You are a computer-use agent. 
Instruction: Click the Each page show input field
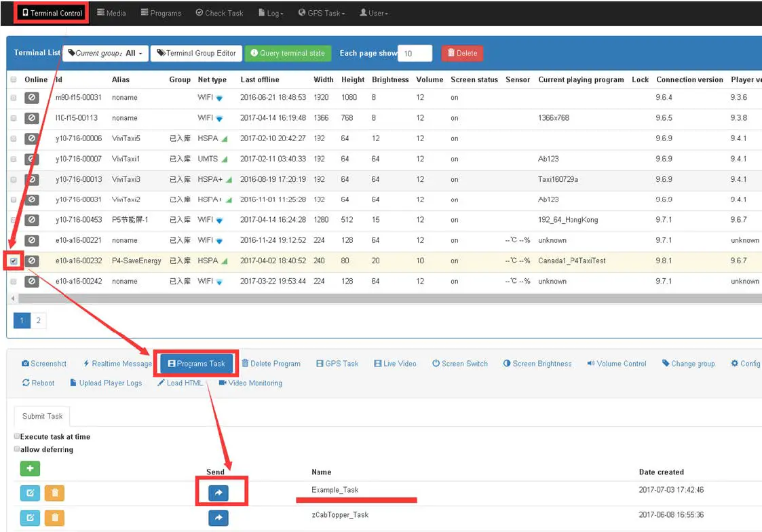[415, 53]
